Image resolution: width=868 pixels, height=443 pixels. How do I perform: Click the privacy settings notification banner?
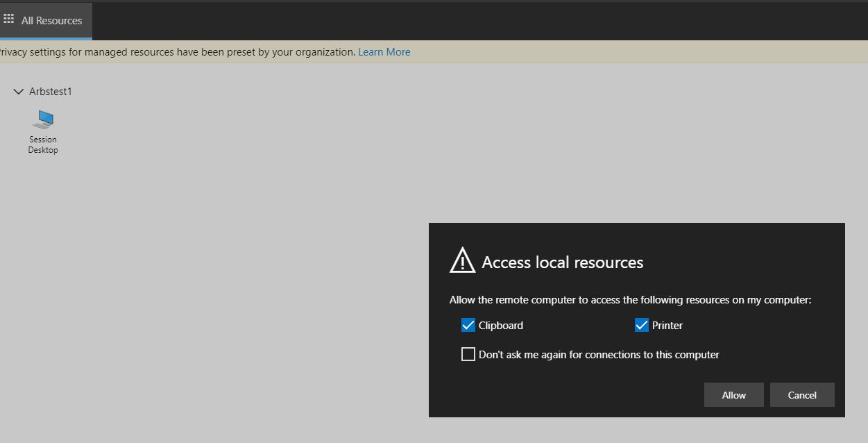pyautogui.click(x=208, y=51)
